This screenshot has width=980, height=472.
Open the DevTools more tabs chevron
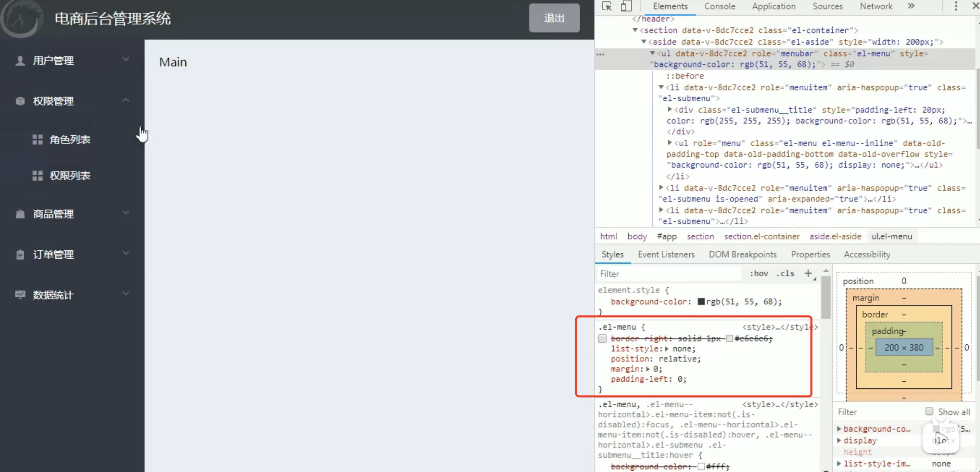tap(911, 6)
